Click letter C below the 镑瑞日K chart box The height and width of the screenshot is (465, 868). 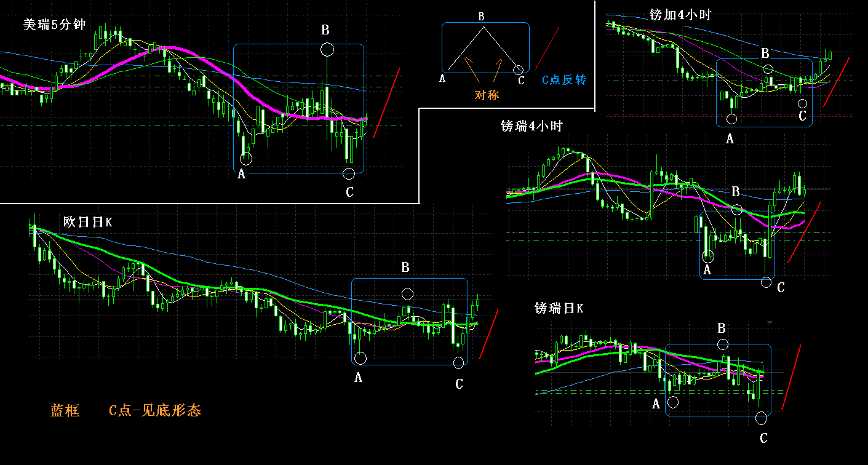[x=763, y=439]
